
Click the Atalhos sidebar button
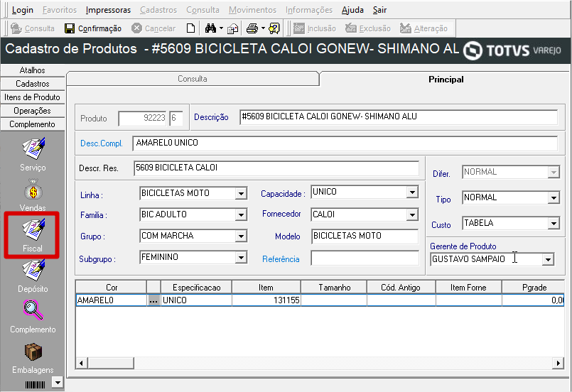point(33,70)
